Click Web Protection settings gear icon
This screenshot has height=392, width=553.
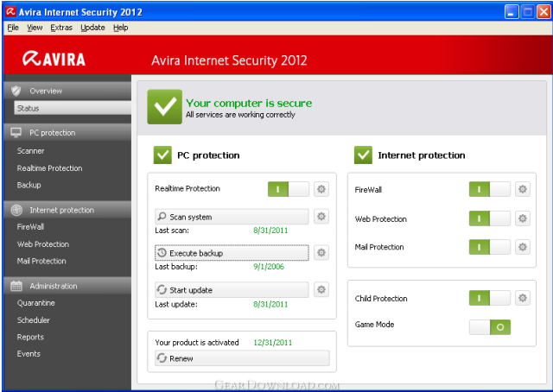(x=522, y=218)
